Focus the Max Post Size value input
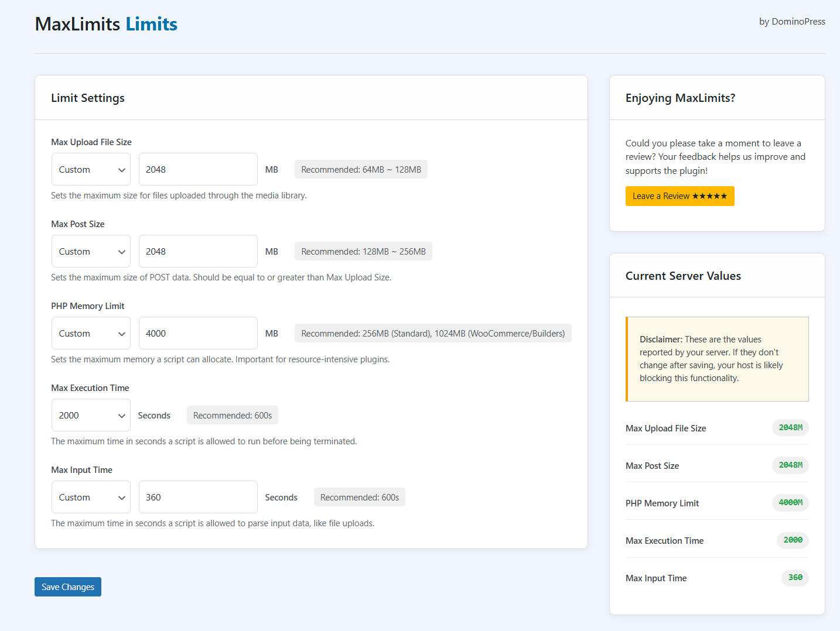 click(x=198, y=252)
